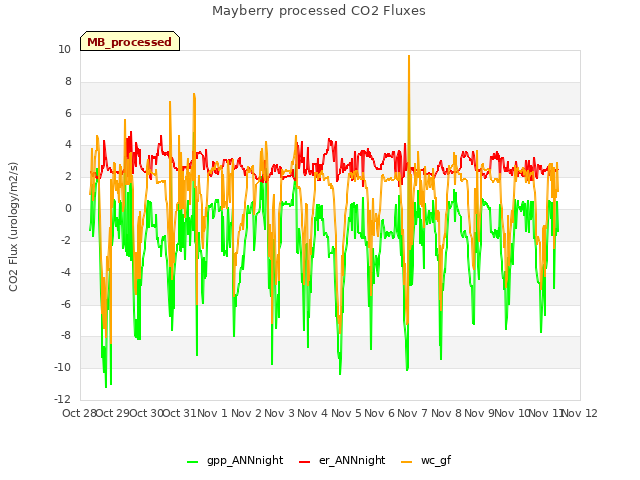Screen dimensions: 640x480
Task: Click the Nov 2 x-axis tick label
Action: click(x=246, y=413)
